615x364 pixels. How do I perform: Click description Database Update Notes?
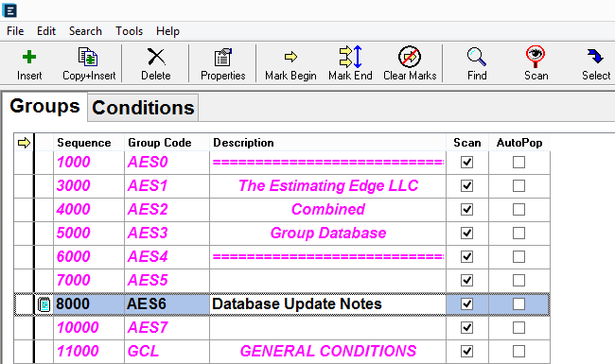tap(297, 304)
